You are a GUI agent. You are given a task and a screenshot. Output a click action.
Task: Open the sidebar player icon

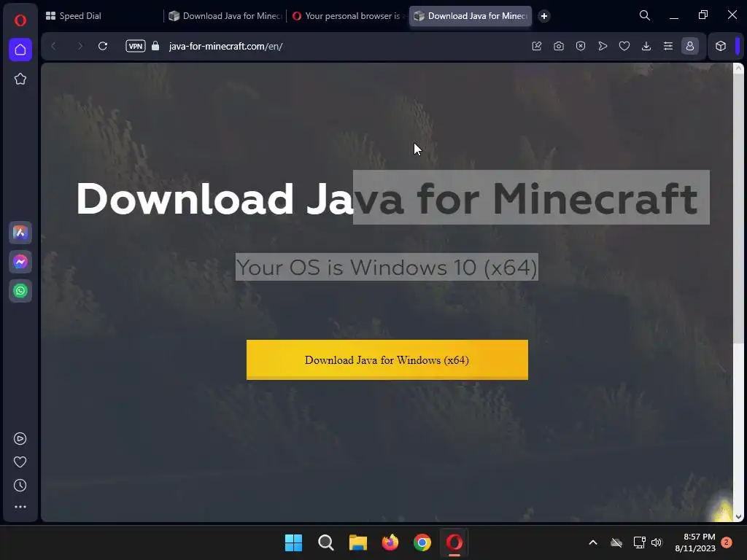tap(20, 438)
